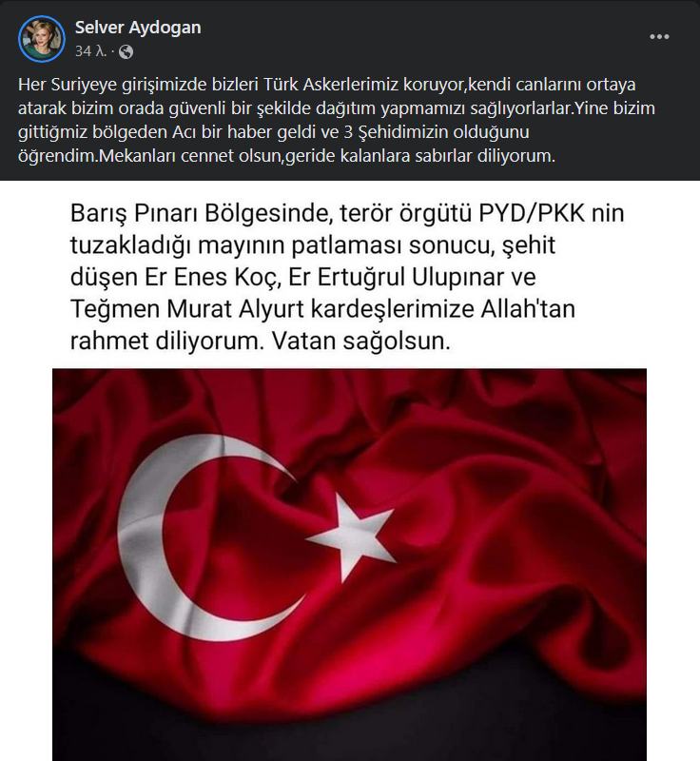Open the Selver Aydogan profile name link
The height and width of the screenshot is (761, 700).
138,28
